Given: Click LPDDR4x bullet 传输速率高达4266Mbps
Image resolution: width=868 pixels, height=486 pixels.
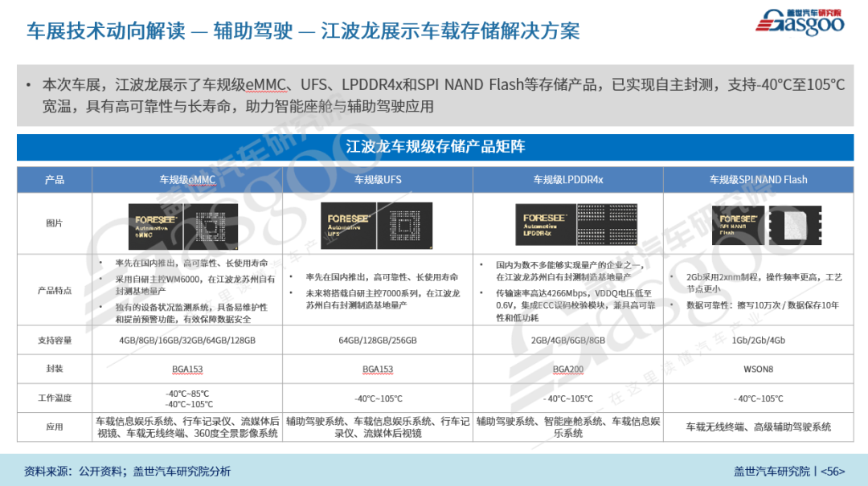Looking at the screenshot, I should click(575, 305).
